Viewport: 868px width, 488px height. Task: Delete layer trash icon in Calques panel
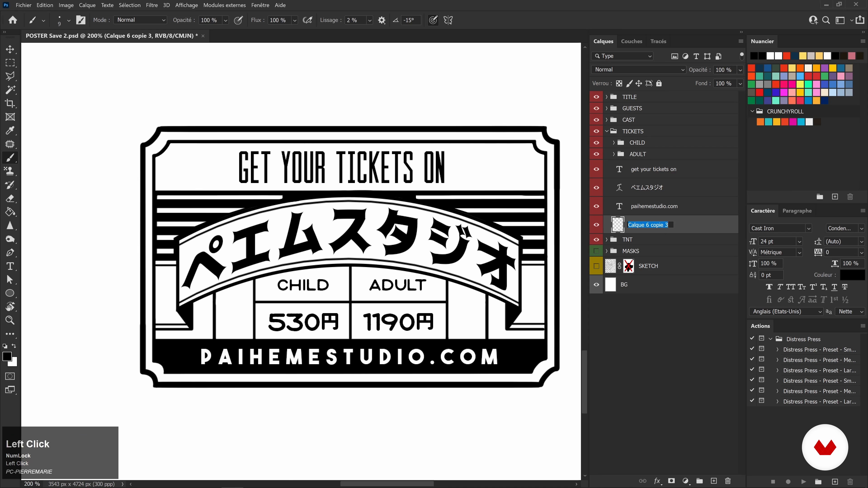click(x=728, y=481)
